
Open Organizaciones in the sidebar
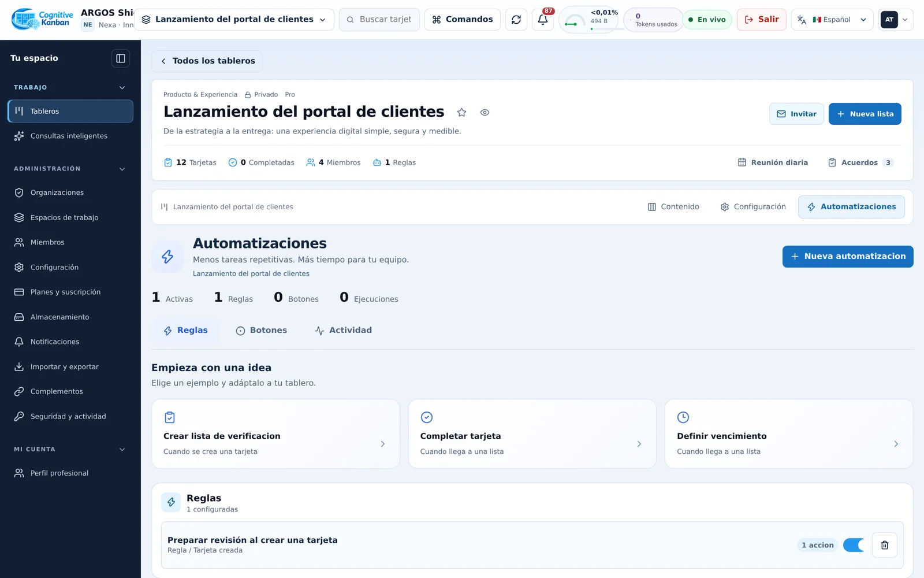[70, 192]
